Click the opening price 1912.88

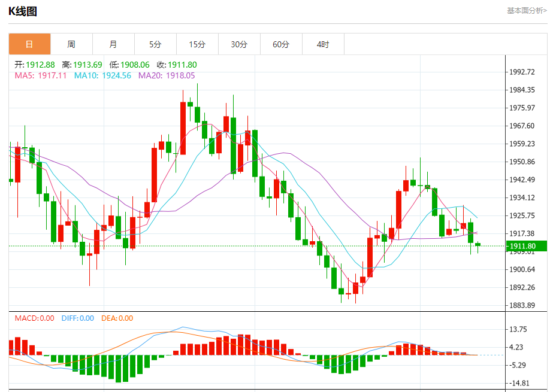pos(40,65)
